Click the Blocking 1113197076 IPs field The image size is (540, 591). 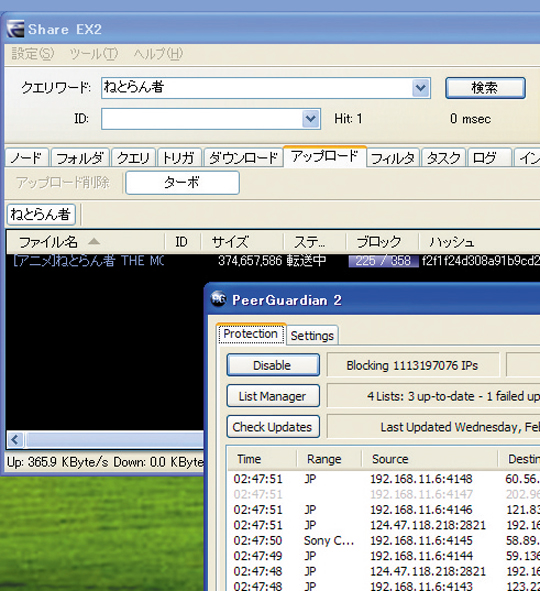point(413,365)
